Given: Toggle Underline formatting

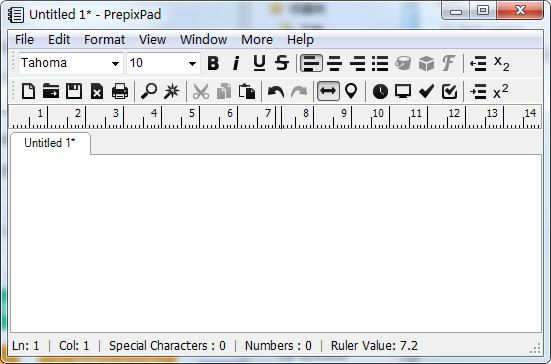Looking at the screenshot, I should [x=259, y=63].
